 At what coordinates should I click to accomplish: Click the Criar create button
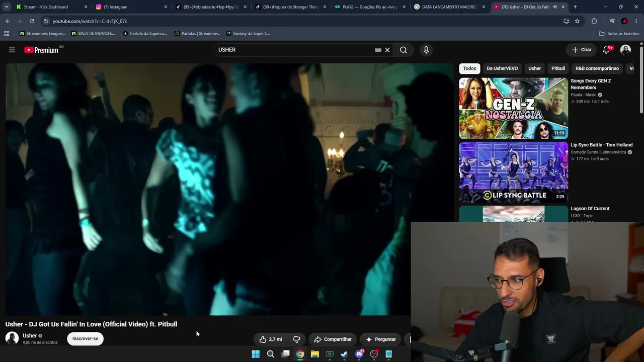pyautogui.click(x=582, y=50)
